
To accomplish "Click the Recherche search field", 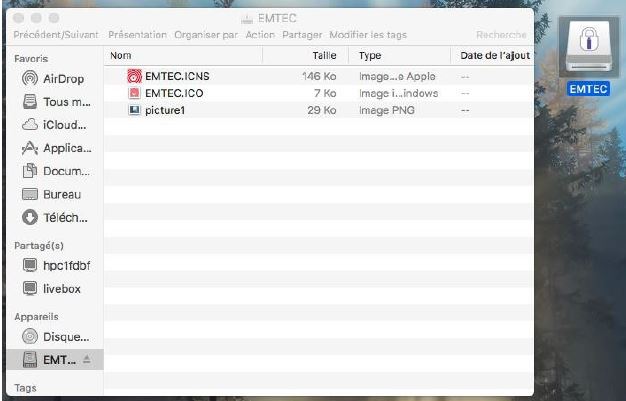I will (500, 35).
